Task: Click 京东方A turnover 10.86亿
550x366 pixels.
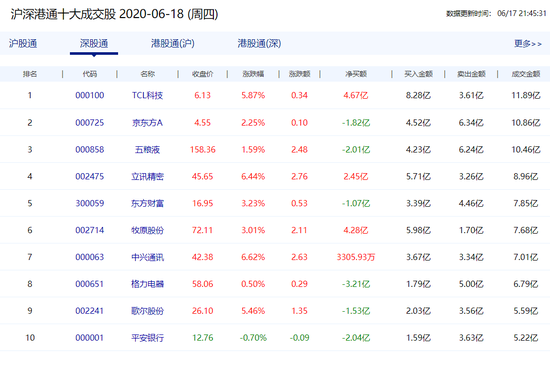Action: click(526, 122)
